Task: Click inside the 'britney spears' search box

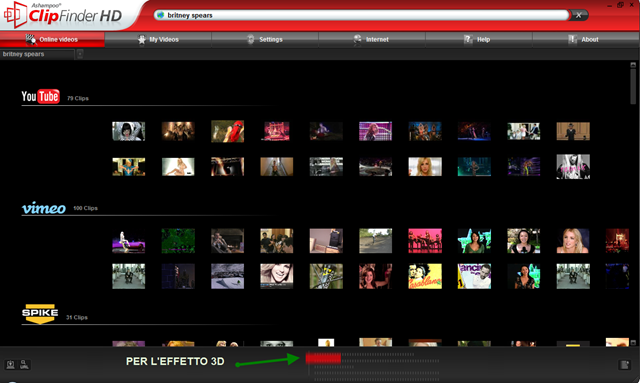Action: 361,15
